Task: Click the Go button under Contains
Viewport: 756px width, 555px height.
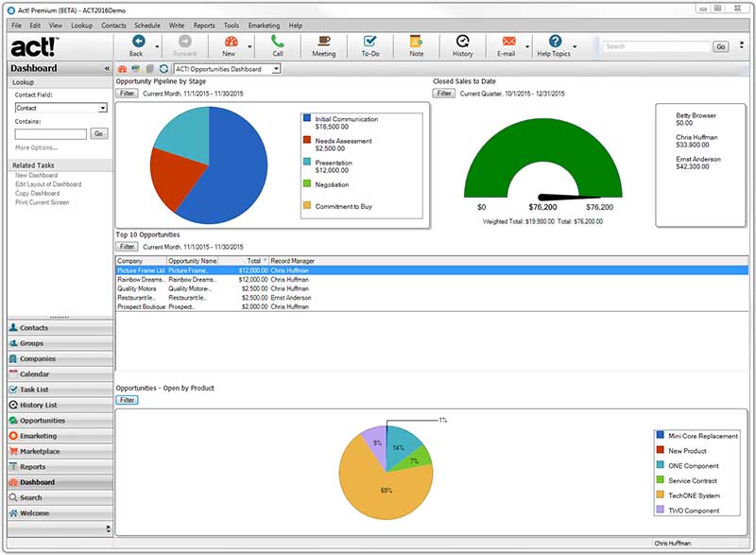Action: coord(99,133)
